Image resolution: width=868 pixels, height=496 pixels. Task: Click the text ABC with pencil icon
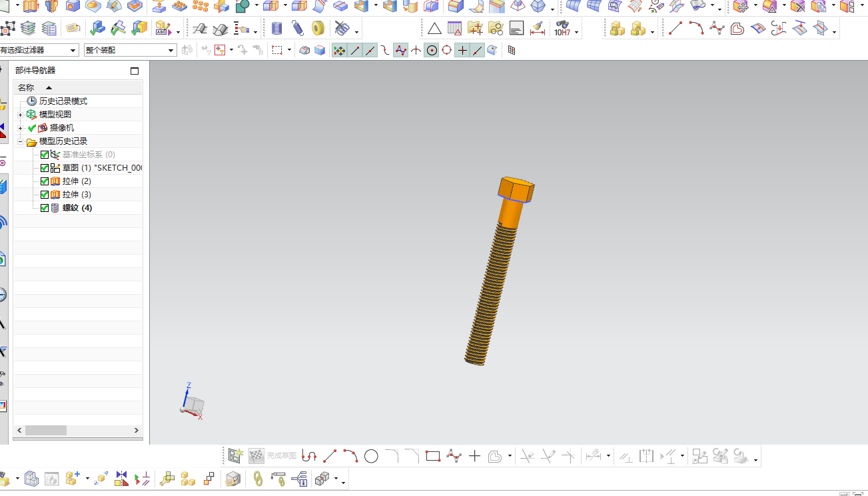(x=162, y=29)
